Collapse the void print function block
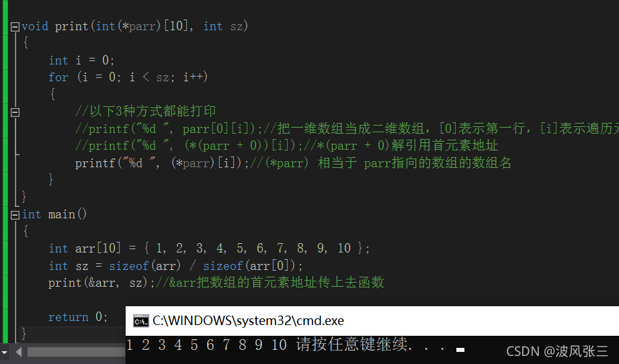 [15, 27]
